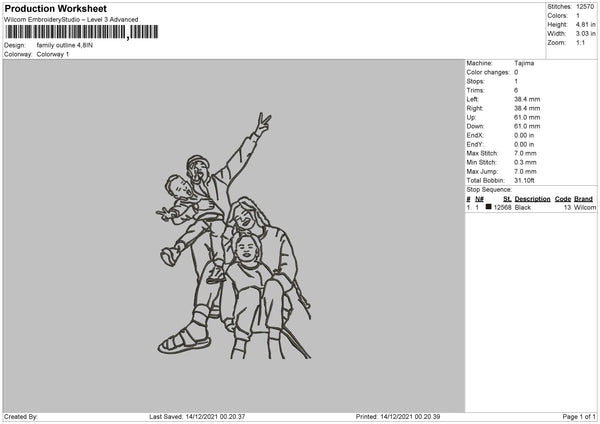Viewport: 600px width, 424px height.
Task: Click the Description column header
Action: click(532, 199)
